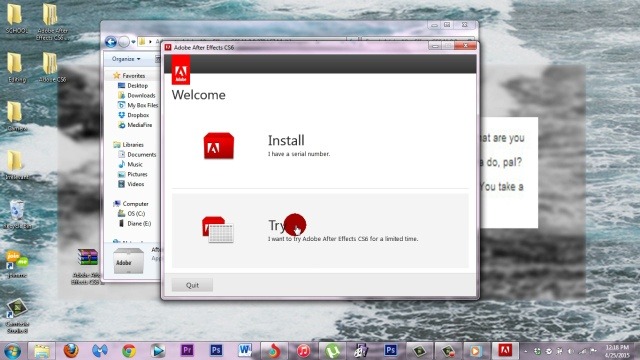640x360 pixels.
Task: Choose Try Adobe After Effects CS6 trial option
Action: [x=320, y=231]
